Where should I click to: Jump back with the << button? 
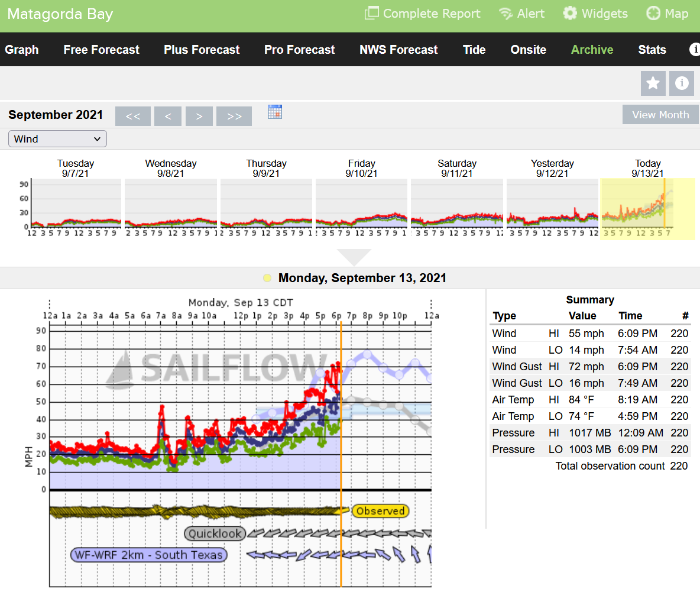(x=133, y=116)
